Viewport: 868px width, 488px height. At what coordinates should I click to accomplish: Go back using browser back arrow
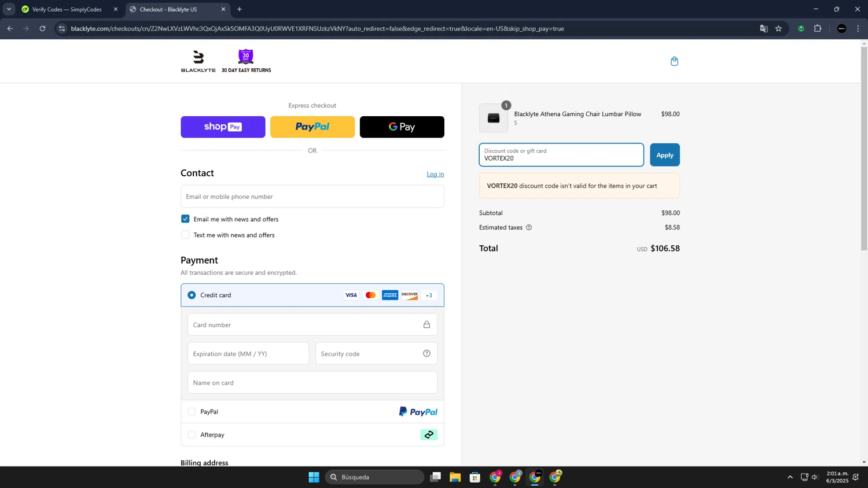pyautogui.click(x=10, y=28)
